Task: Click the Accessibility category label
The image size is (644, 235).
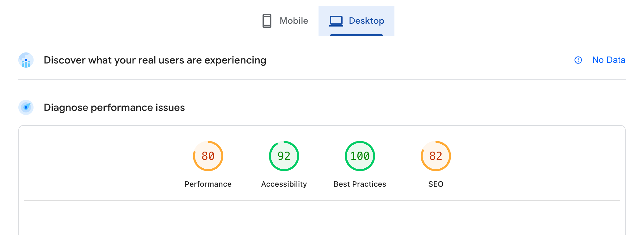Action: click(x=284, y=184)
